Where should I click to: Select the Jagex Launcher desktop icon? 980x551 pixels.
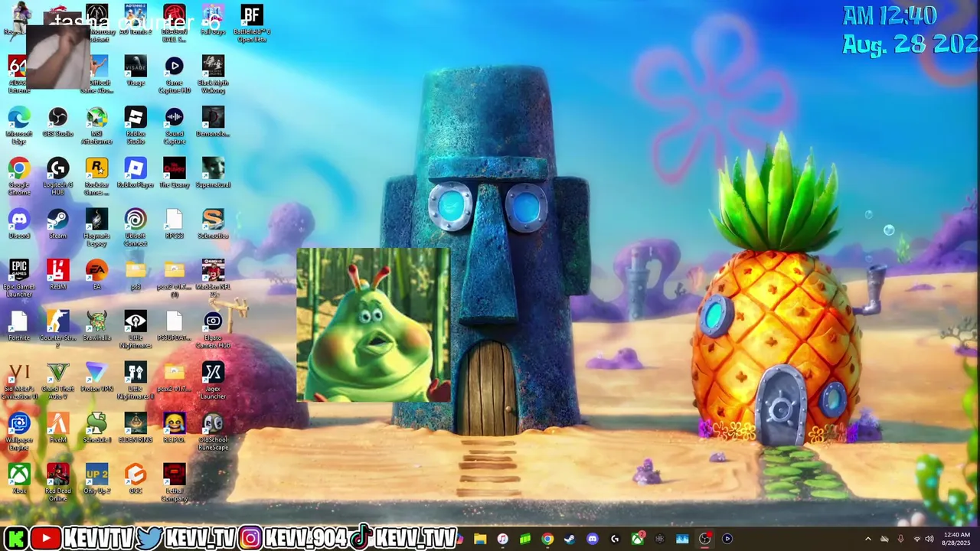[213, 380]
